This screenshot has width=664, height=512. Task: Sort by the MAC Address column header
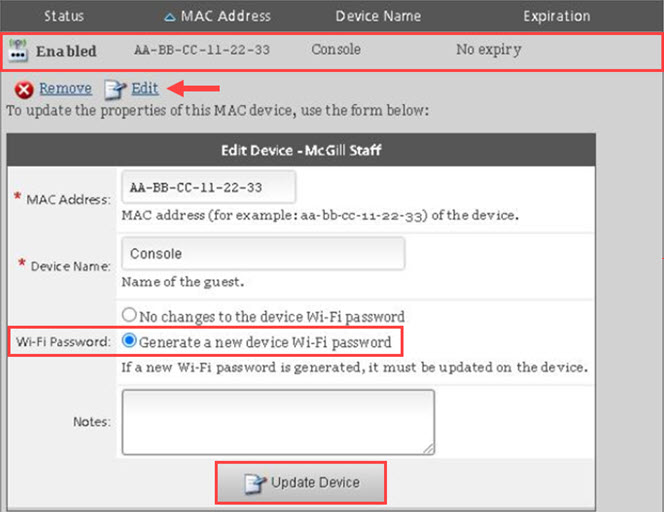click(225, 16)
